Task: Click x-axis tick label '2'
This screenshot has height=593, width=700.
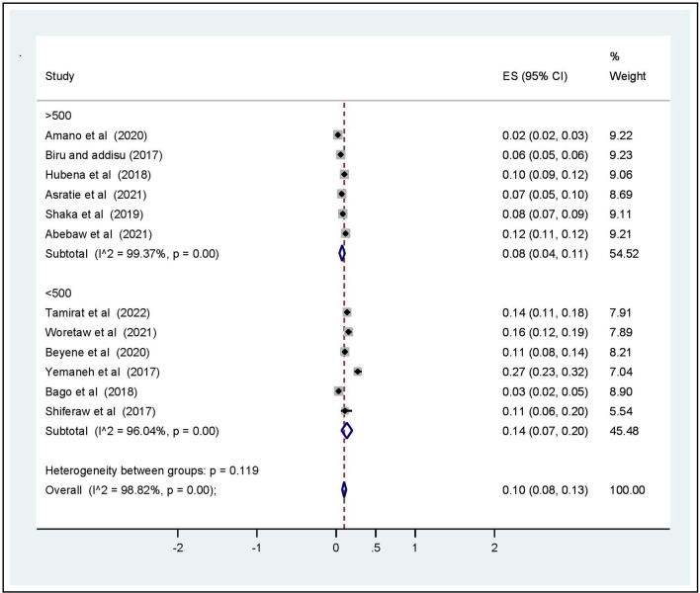Action: [494, 548]
